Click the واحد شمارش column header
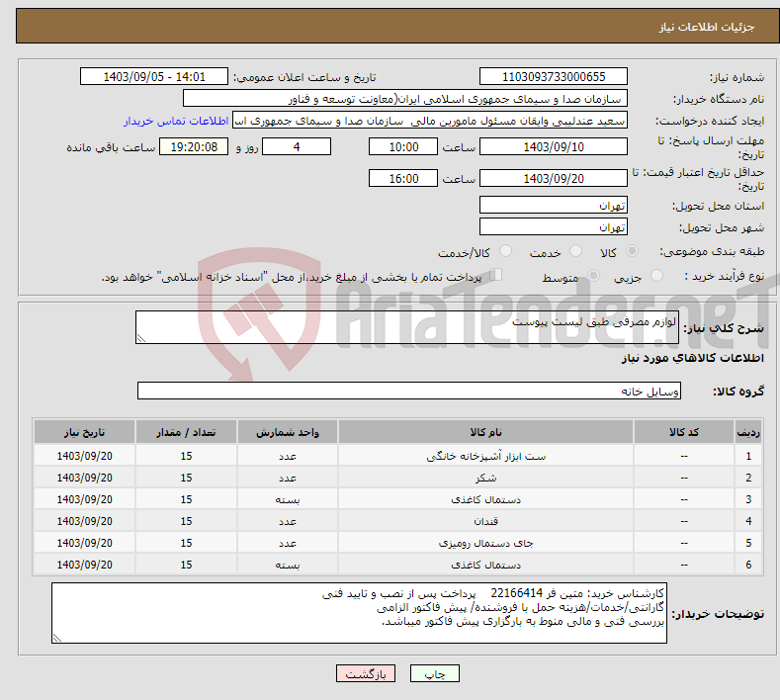780x700 pixels. click(x=288, y=432)
